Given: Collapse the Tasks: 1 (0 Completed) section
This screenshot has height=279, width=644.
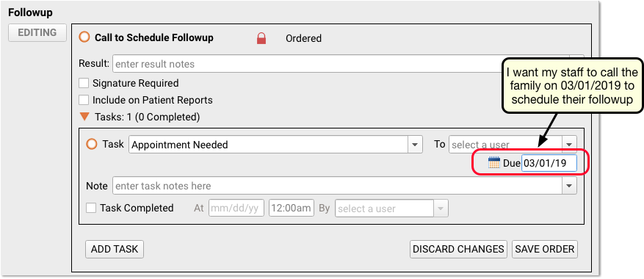Looking at the screenshot, I should pyautogui.click(x=84, y=117).
